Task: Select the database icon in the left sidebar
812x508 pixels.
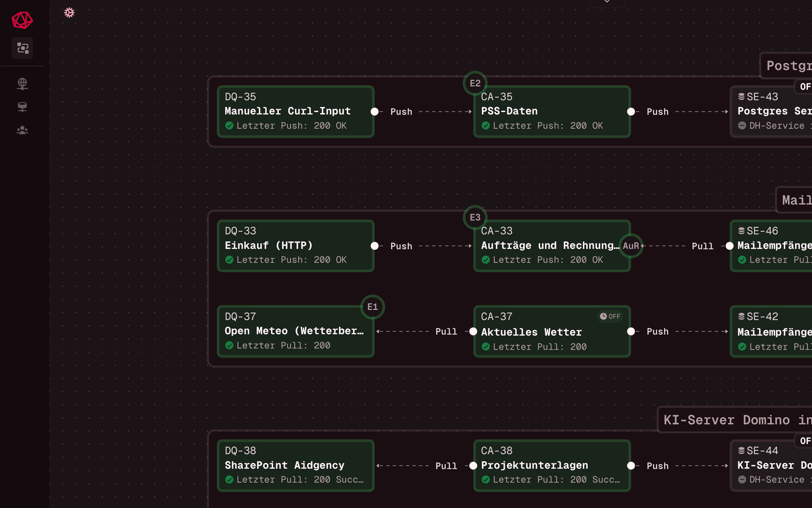Action: (x=22, y=107)
